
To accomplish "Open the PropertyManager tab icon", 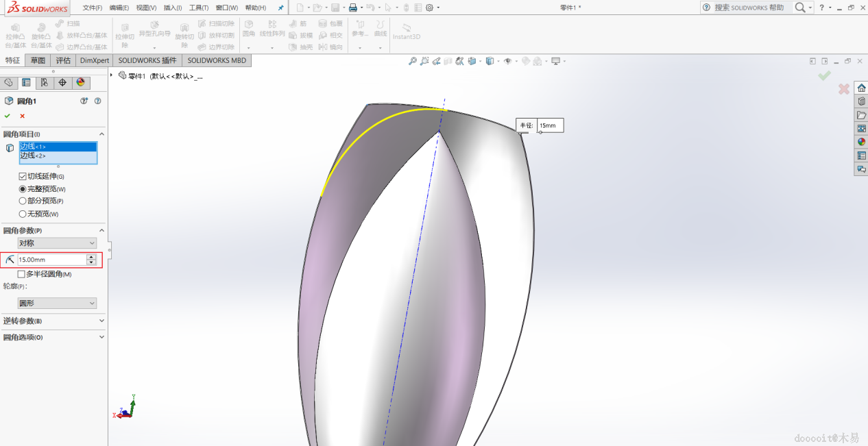I will (x=26, y=83).
